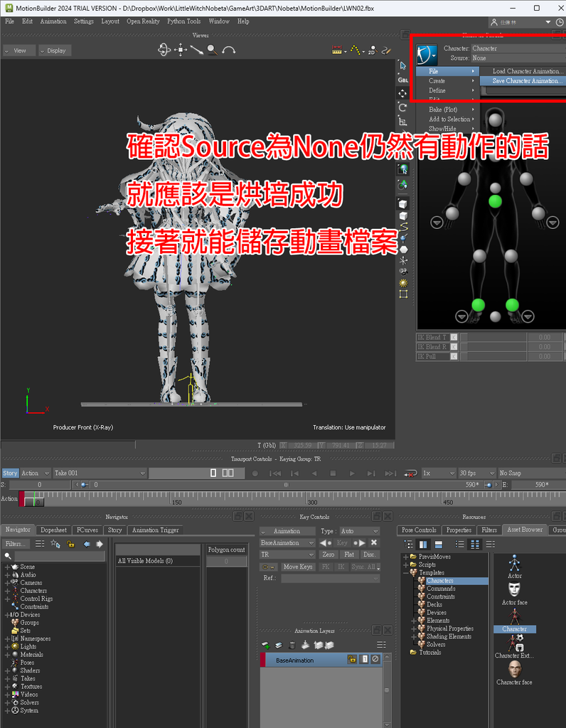Image resolution: width=566 pixels, height=728 pixels.
Task: Toggle the Navigator lock icon
Action: [x=70, y=544]
